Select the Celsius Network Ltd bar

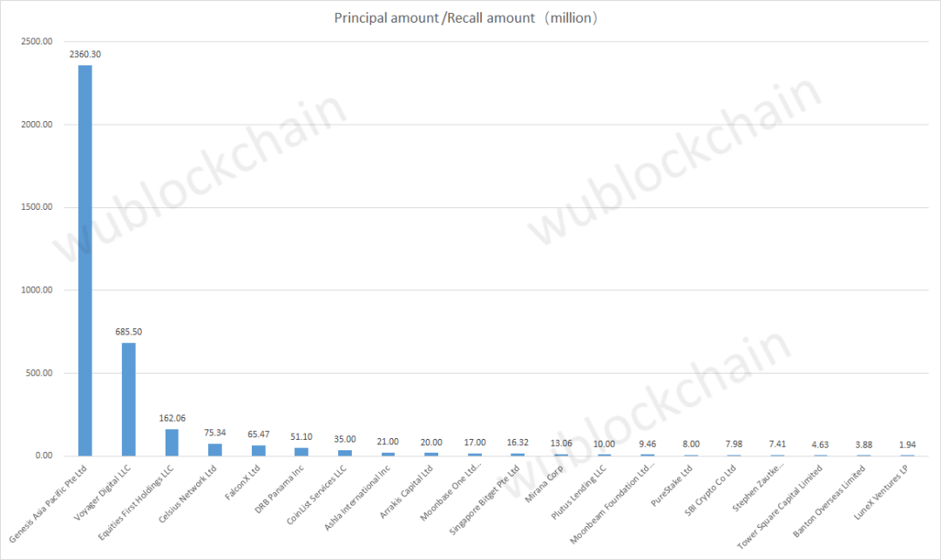[x=215, y=449]
